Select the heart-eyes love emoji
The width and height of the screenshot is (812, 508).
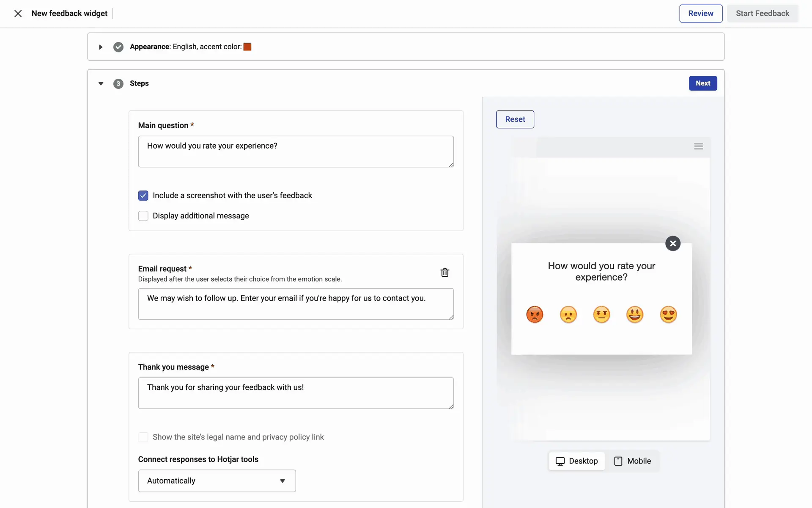(668, 315)
